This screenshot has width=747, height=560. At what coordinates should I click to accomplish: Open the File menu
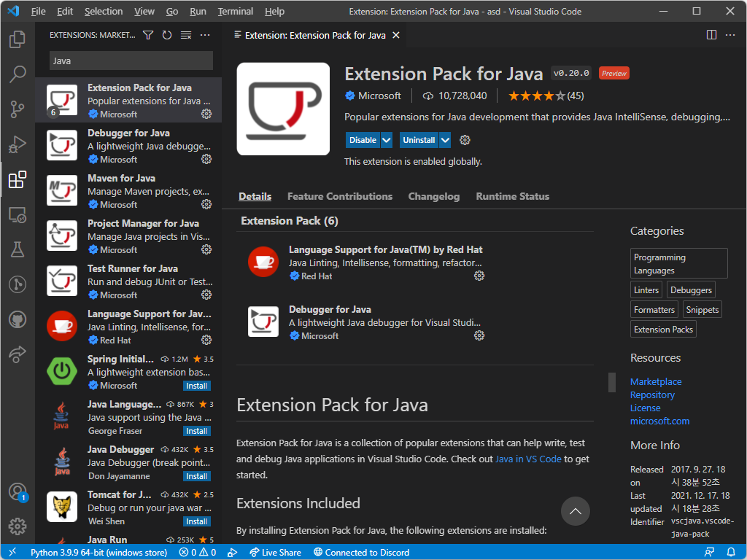[x=38, y=12]
